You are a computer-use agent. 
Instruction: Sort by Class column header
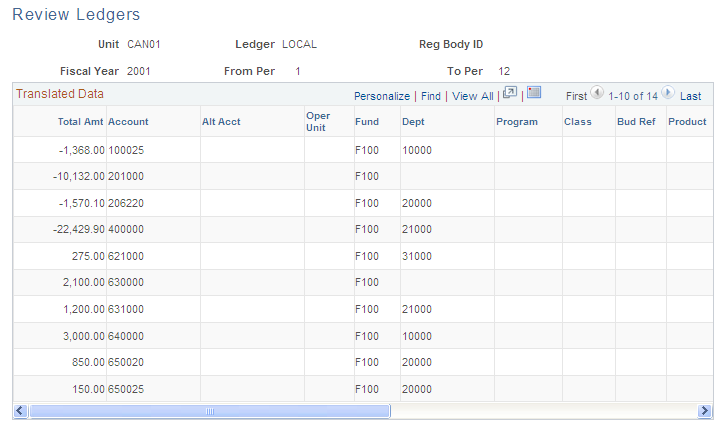click(578, 122)
